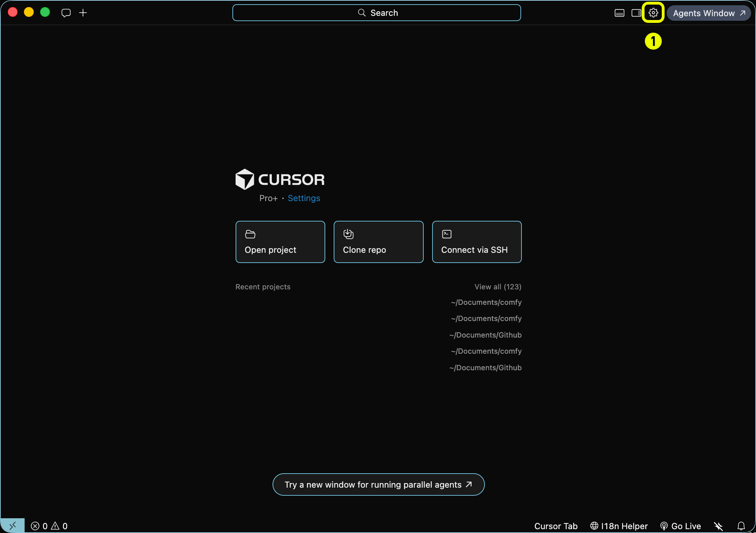Click the plus new tab icon
Viewport: 756px width, 533px height.
83,13
